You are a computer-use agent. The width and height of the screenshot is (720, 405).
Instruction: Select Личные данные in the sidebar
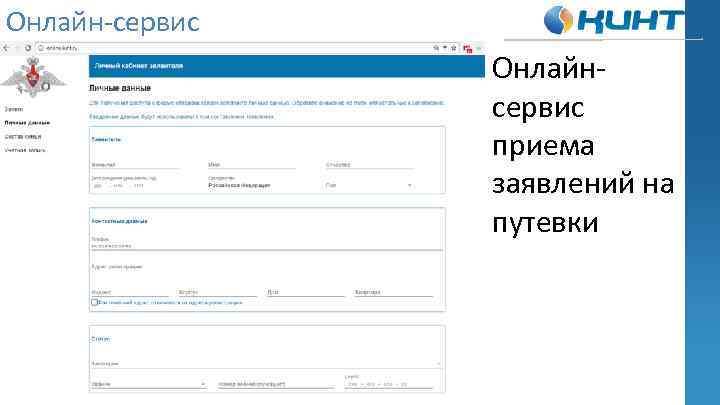point(27,123)
